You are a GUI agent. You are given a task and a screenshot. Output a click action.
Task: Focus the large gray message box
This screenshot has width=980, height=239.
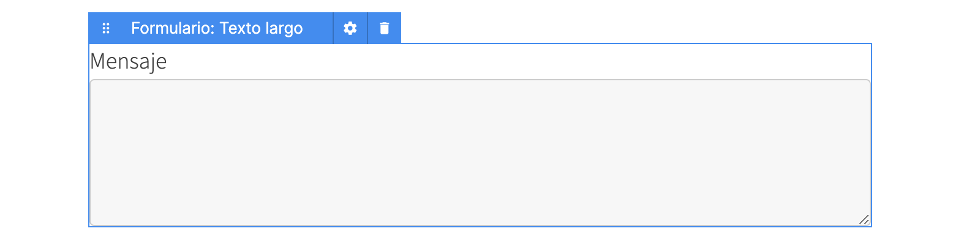[x=480, y=153]
